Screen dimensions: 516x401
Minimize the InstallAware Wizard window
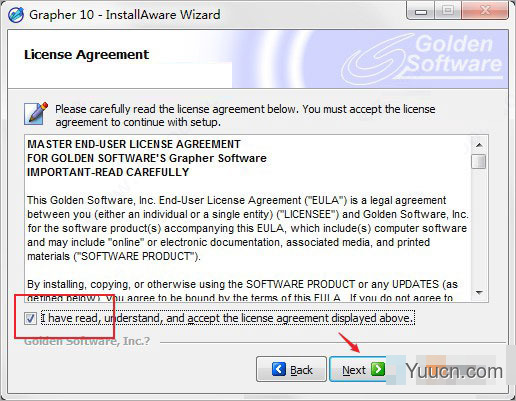pos(421,12)
